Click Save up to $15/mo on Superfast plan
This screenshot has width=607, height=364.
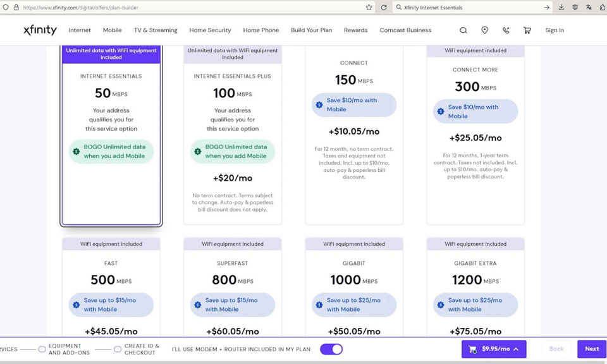[233, 305]
